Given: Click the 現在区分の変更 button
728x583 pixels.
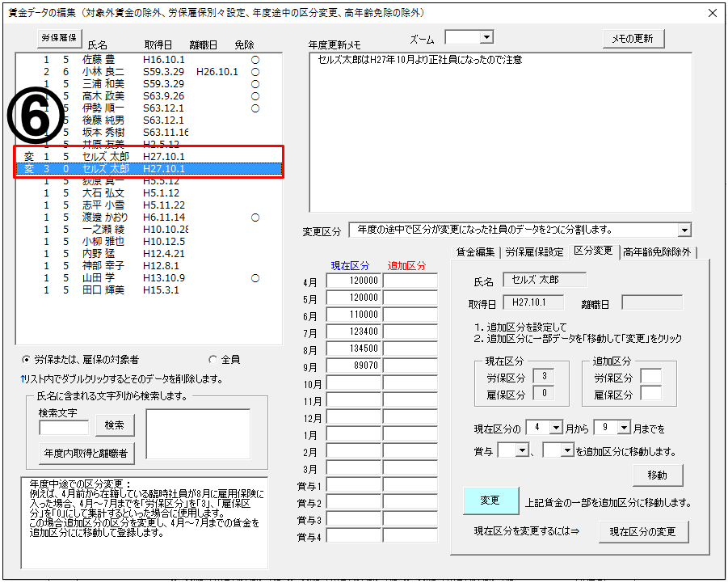Looking at the screenshot, I should click(643, 531).
